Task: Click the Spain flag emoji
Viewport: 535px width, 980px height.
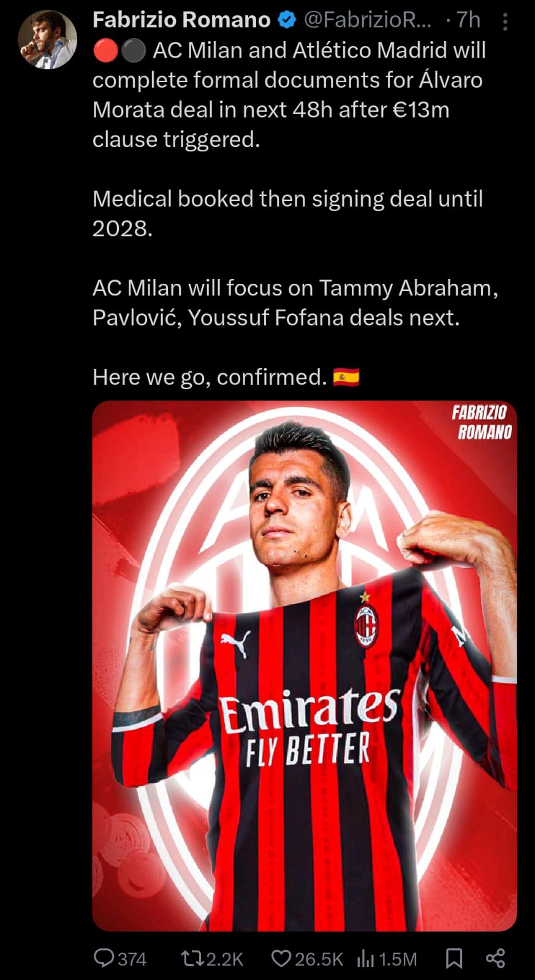Action: [346, 377]
